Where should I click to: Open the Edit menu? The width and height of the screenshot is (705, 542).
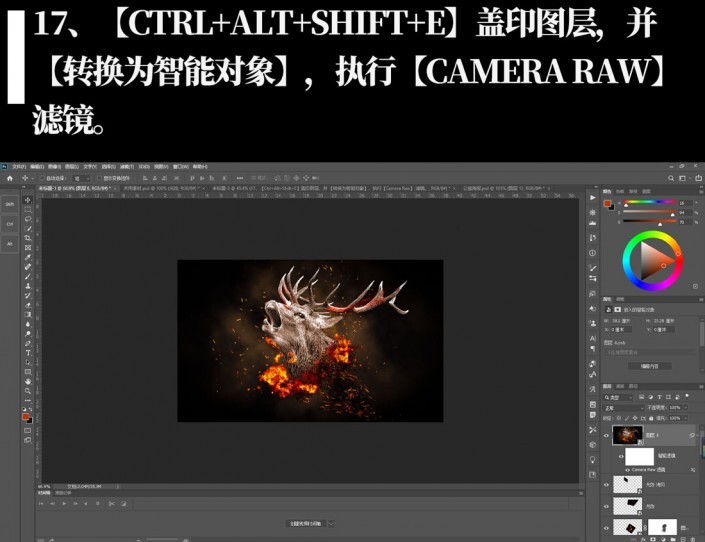pos(36,166)
